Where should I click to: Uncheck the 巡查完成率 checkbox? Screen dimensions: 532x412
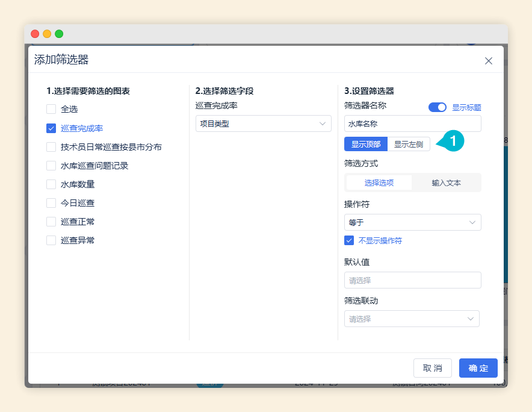coord(51,128)
